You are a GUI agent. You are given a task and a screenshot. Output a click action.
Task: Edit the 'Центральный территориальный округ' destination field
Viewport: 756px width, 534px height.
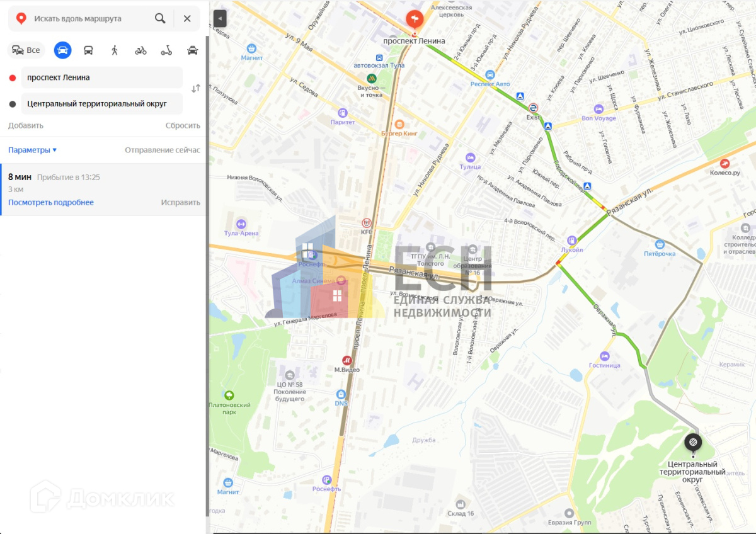pyautogui.click(x=102, y=103)
